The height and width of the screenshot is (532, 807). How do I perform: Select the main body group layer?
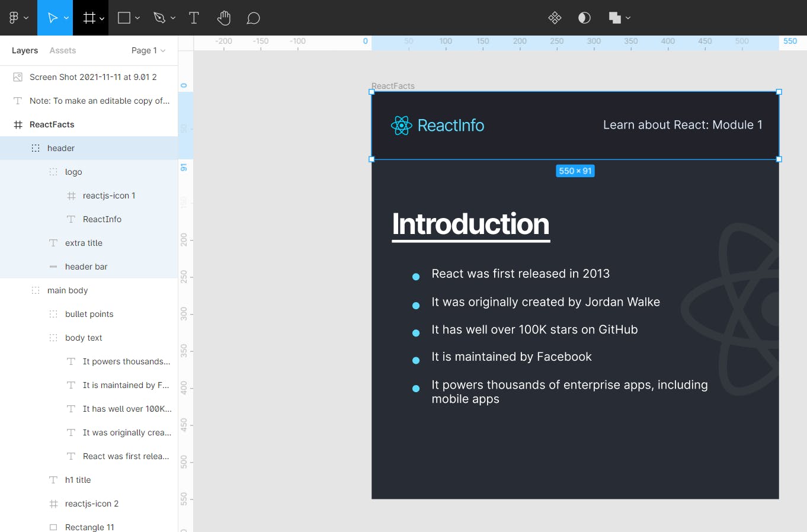coord(89,290)
